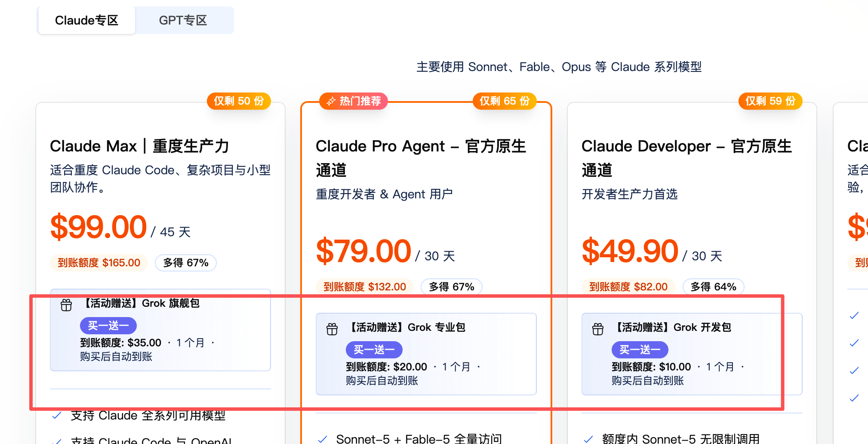Click checkmark beside 支持 Claude 全系列可用模型
This screenshot has height=444, width=868.
point(56,416)
